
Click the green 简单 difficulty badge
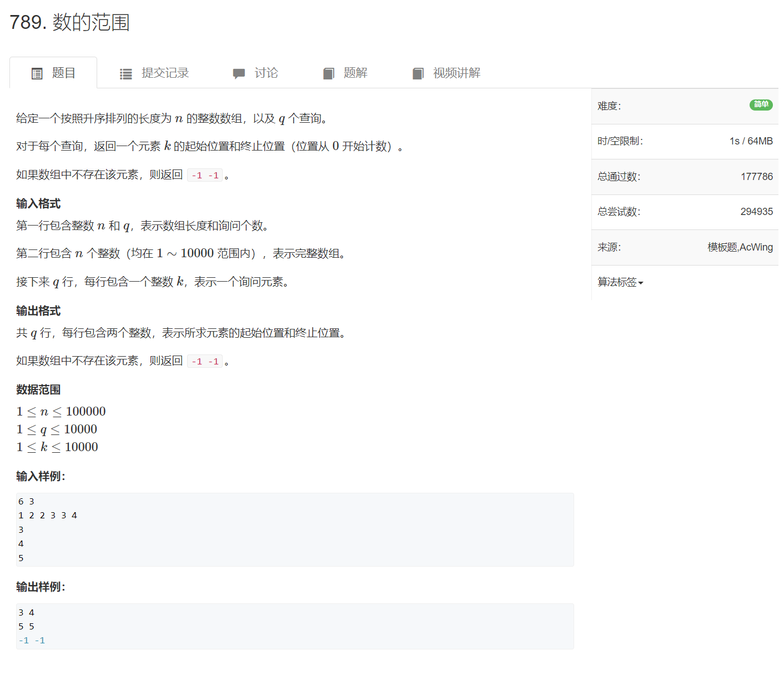(761, 105)
